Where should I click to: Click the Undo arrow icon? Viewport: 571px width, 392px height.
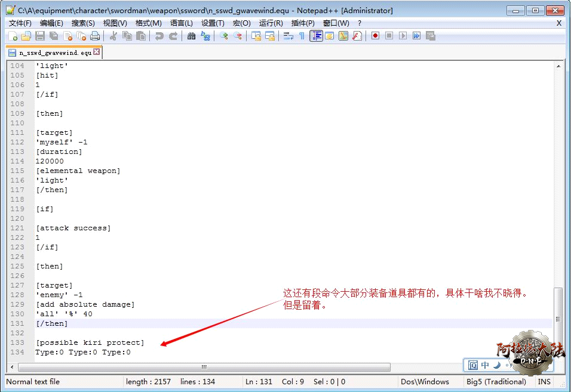click(159, 36)
